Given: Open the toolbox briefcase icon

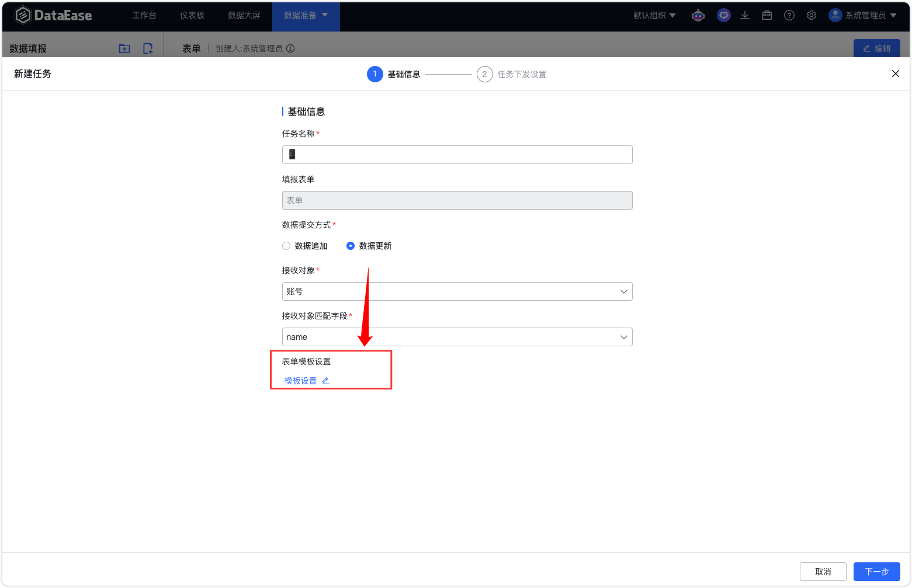Looking at the screenshot, I should tap(767, 16).
